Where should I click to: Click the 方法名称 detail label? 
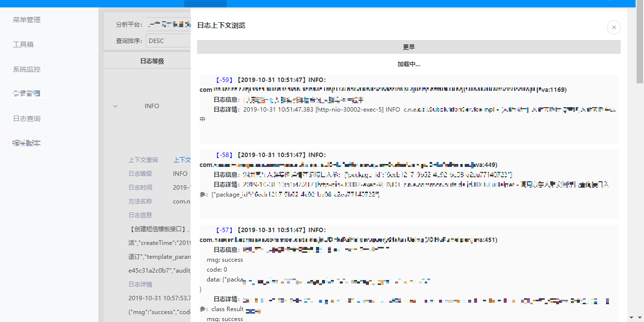click(140, 201)
